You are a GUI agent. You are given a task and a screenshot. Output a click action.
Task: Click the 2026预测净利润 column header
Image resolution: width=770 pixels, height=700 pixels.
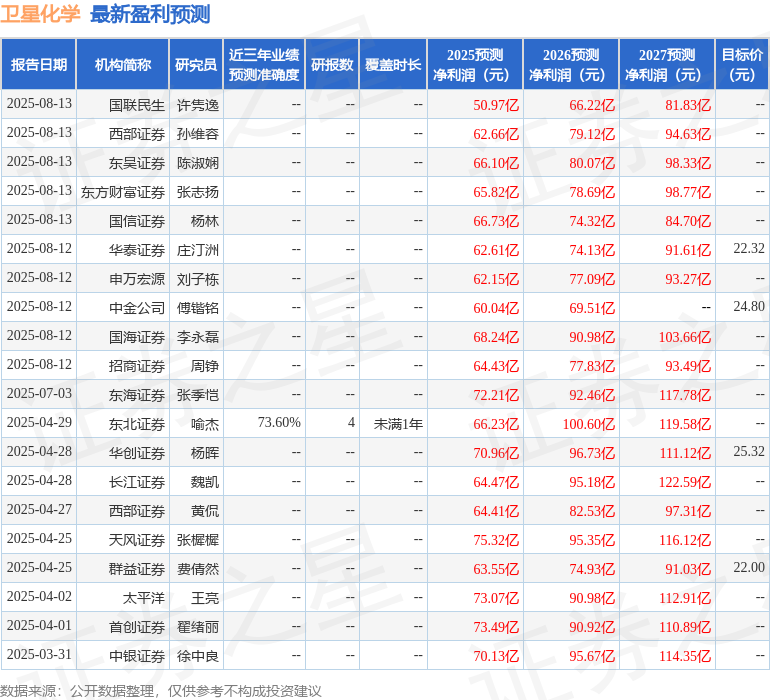(571, 65)
